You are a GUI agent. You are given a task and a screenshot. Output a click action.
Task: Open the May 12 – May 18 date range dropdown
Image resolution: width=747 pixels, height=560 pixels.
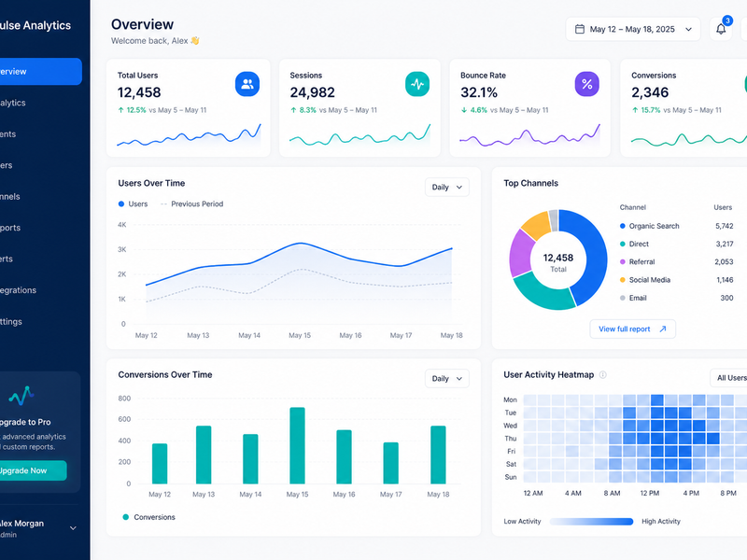633,29
